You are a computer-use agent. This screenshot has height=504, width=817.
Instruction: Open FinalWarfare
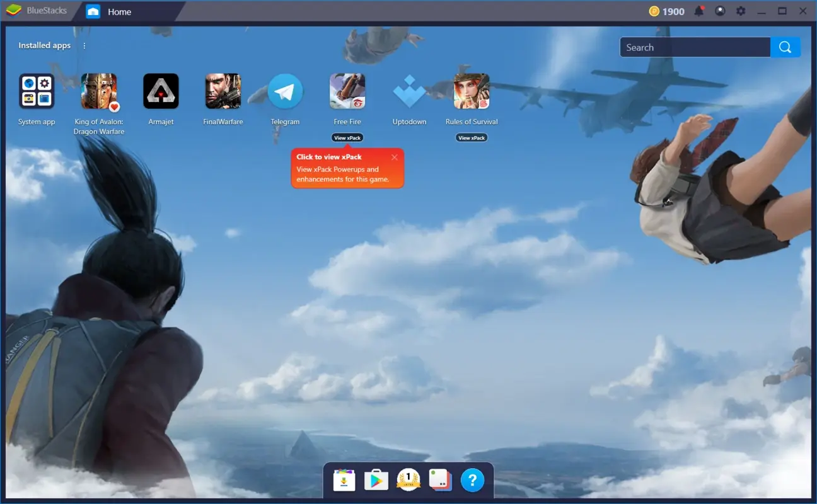[223, 90]
